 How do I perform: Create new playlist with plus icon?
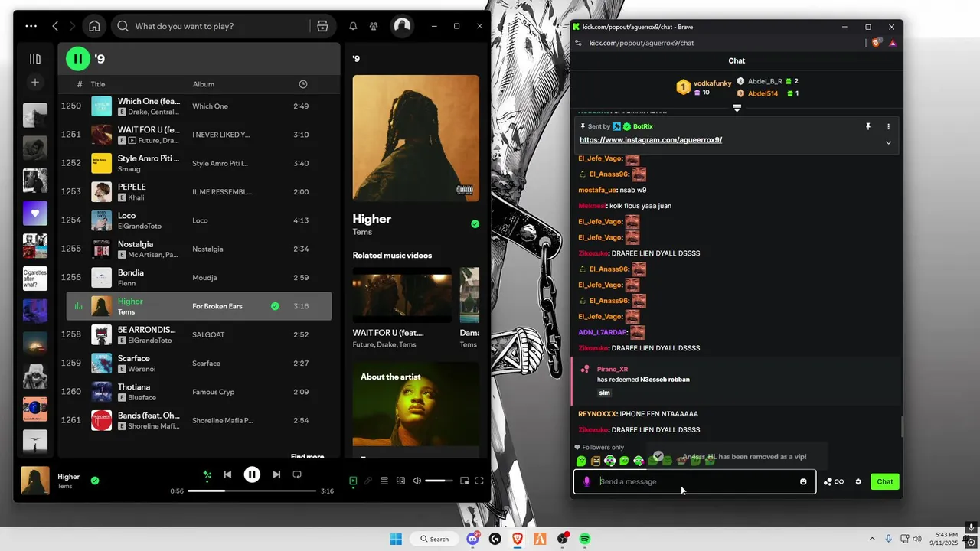[x=35, y=82]
